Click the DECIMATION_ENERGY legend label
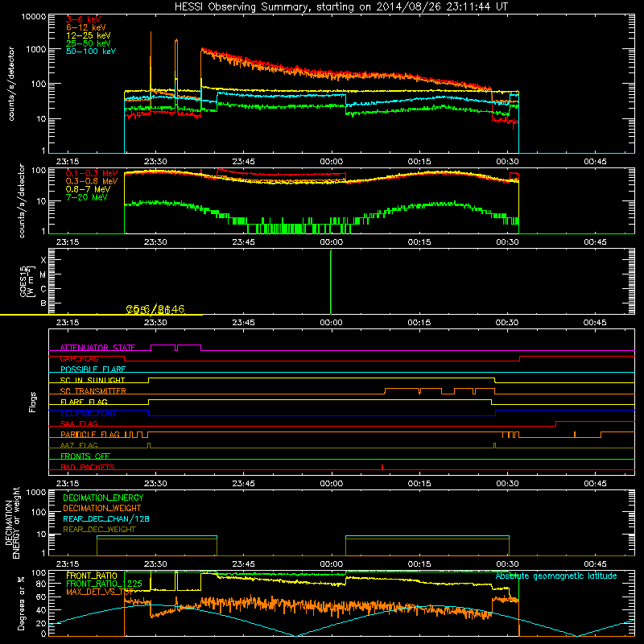644x644 pixels. 103,497
